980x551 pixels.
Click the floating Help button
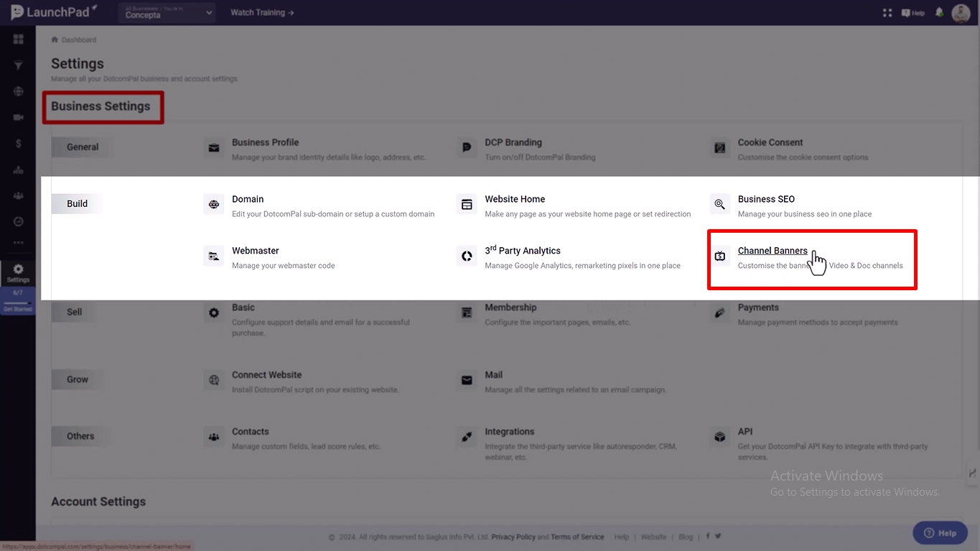940,533
